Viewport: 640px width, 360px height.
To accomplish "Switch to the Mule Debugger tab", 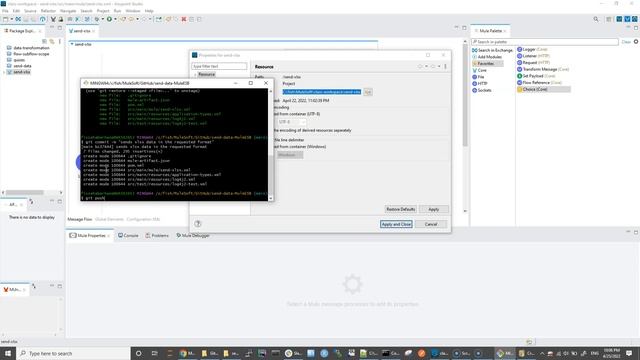I will pos(193,236).
